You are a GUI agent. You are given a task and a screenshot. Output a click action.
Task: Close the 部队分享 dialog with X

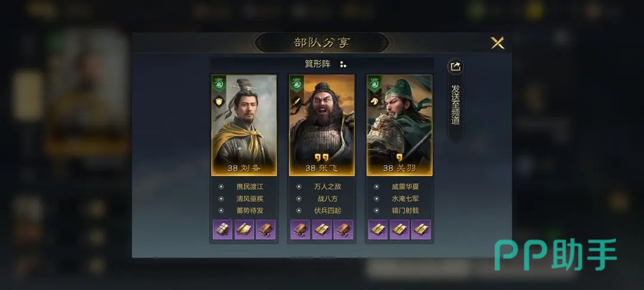pos(497,43)
